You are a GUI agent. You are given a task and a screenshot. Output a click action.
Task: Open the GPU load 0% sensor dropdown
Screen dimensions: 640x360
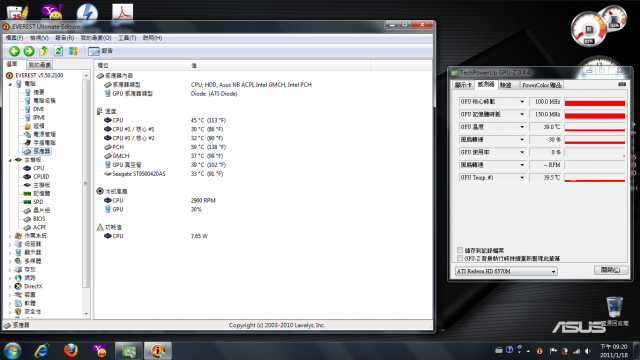point(522,152)
